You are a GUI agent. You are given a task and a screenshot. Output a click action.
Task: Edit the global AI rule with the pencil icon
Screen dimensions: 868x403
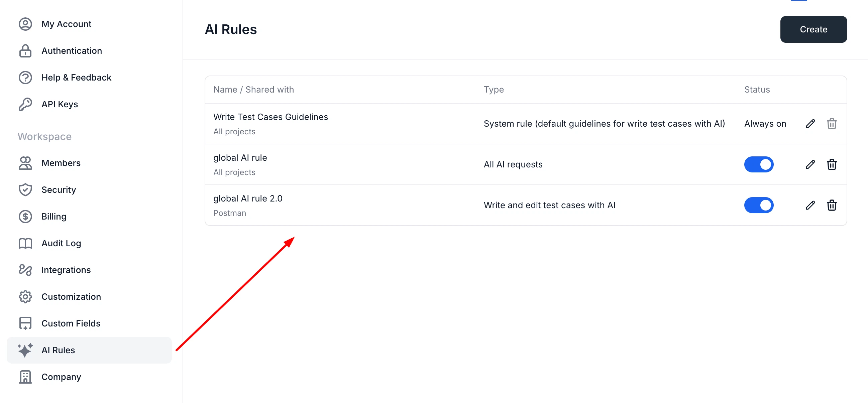(810, 164)
